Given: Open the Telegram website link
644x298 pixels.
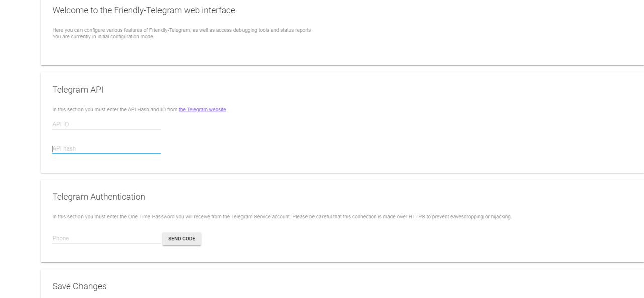Looking at the screenshot, I should coord(202,110).
